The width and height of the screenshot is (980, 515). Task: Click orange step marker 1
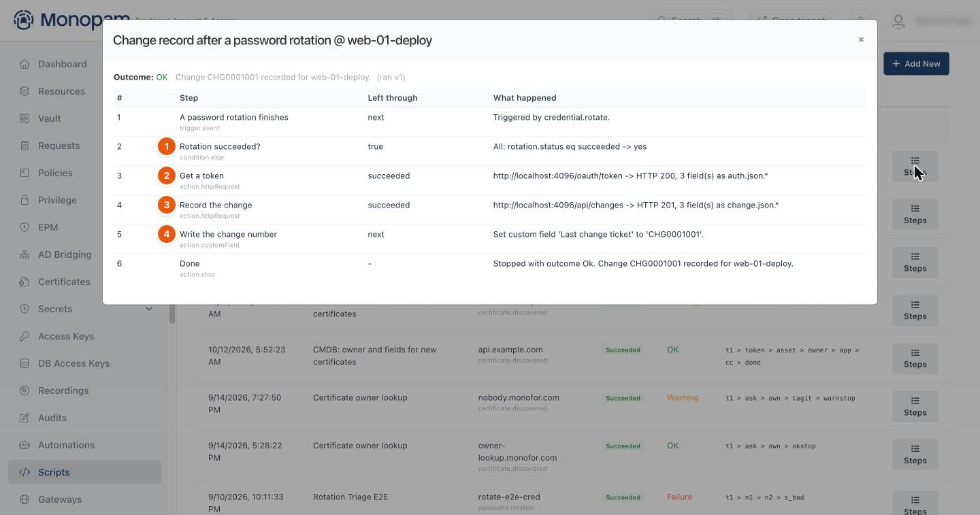click(167, 146)
